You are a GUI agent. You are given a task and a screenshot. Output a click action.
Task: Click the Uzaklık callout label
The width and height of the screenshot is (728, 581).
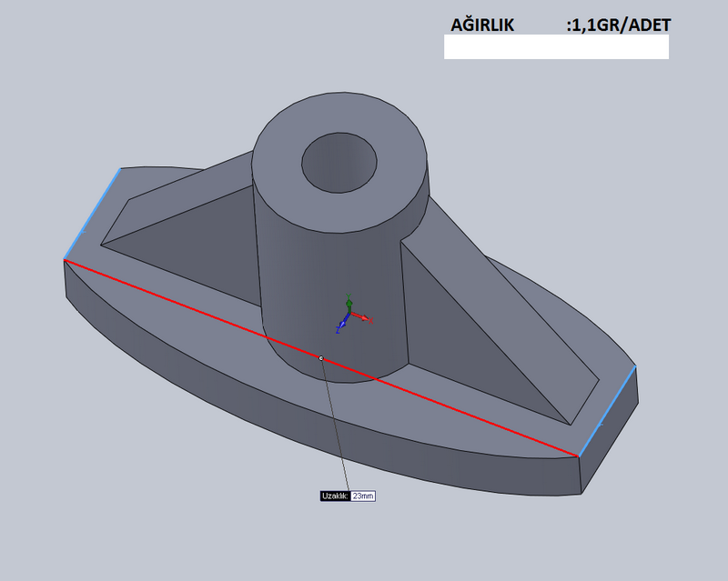334,496
